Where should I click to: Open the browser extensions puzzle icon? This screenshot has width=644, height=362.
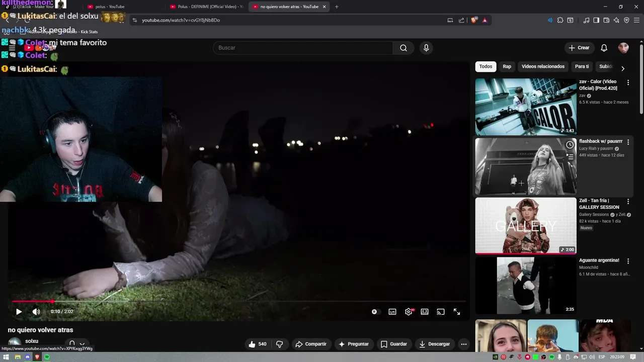(560, 20)
